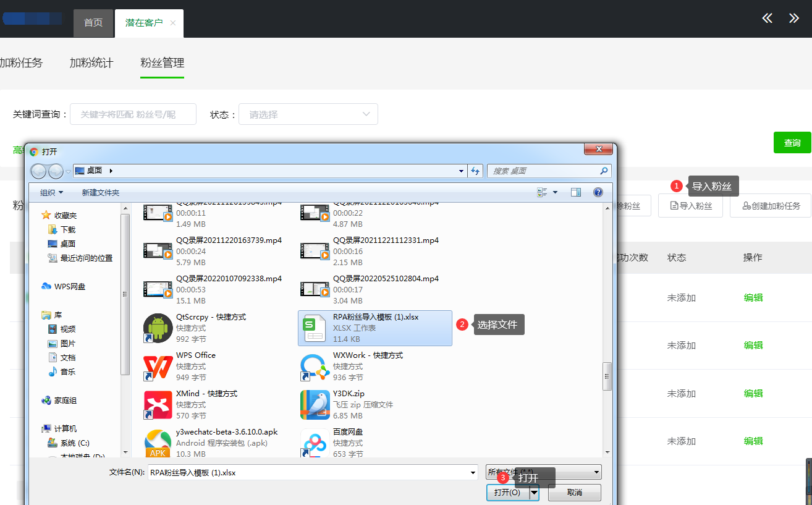This screenshot has width=812, height=505.
Task: Select the Y3DK.zip archive file
Action: pos(315,405)
